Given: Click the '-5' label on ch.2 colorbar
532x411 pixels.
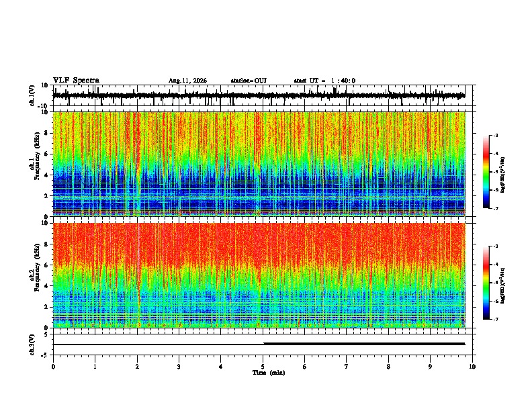Looking at the screenshot, I should 495,283.
